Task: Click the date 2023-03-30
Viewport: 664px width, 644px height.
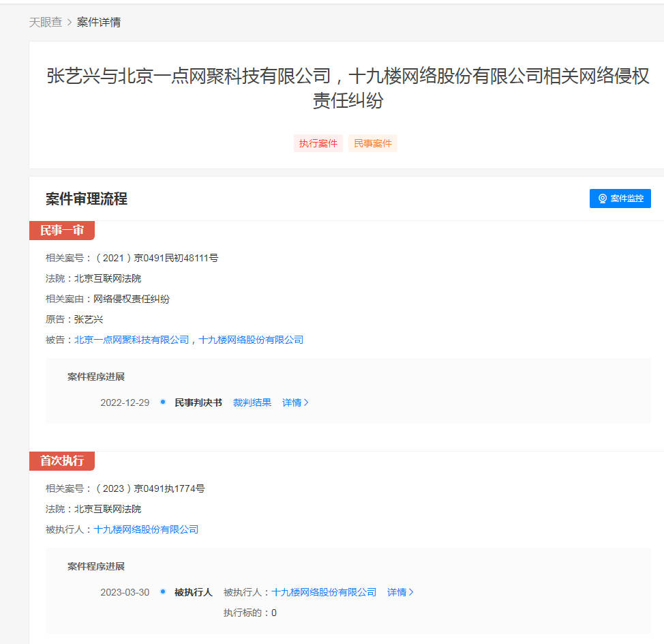Action: (125, 592)
